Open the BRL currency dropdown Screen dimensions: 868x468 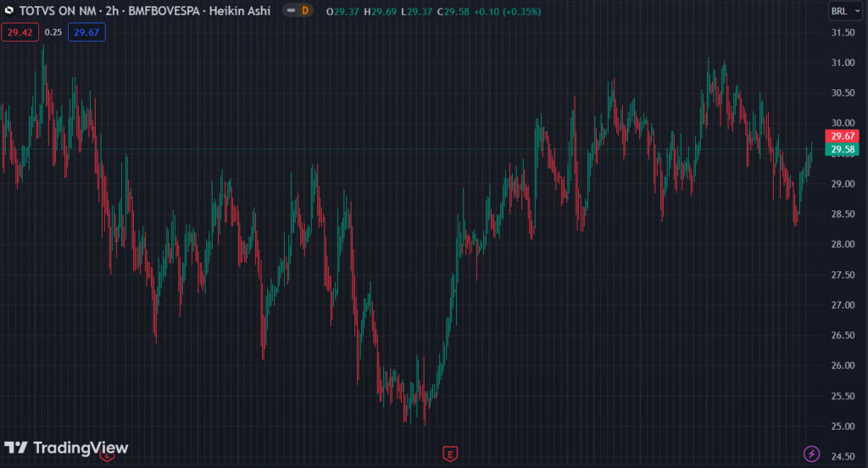tap(845, 11)
